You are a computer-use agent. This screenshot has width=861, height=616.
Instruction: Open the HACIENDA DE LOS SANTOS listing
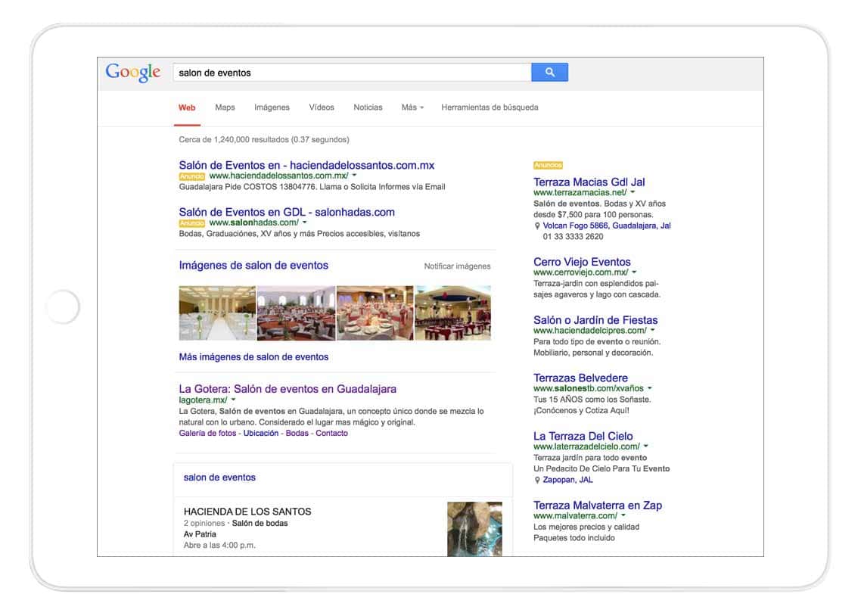tap(247, 512)
